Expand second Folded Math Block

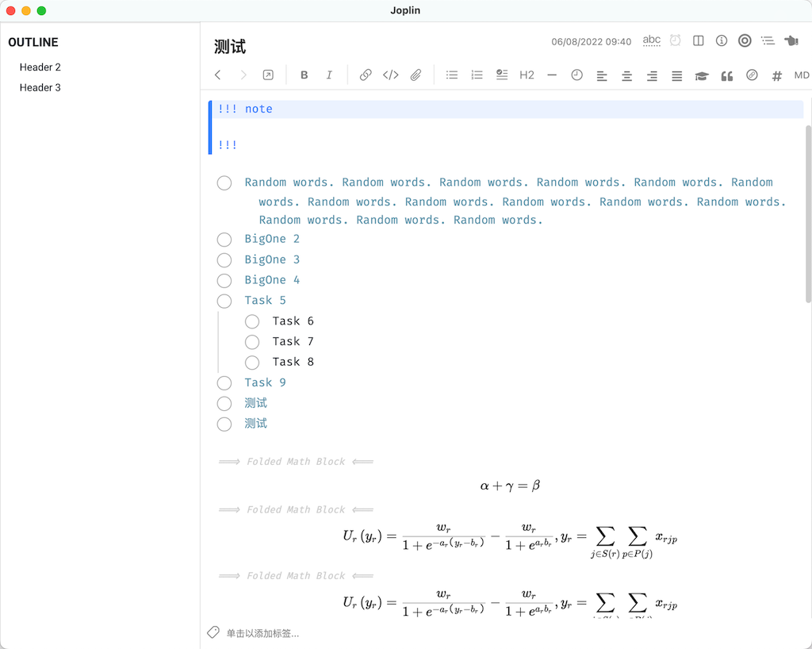(x=296, y=509)
